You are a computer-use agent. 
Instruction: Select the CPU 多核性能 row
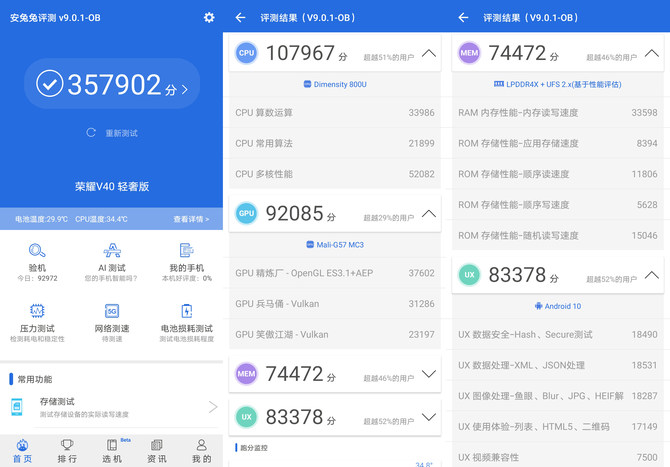tap(335, 174)
